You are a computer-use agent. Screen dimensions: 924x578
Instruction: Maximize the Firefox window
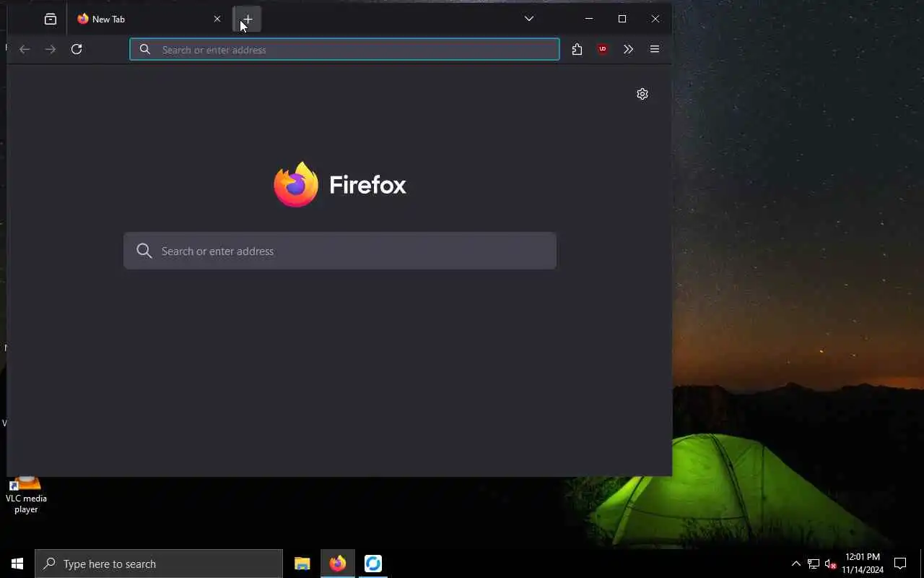(x=622, y=19)
